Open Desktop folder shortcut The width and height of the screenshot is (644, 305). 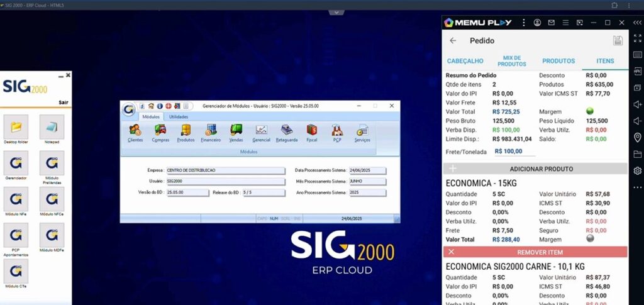point(16,130)
